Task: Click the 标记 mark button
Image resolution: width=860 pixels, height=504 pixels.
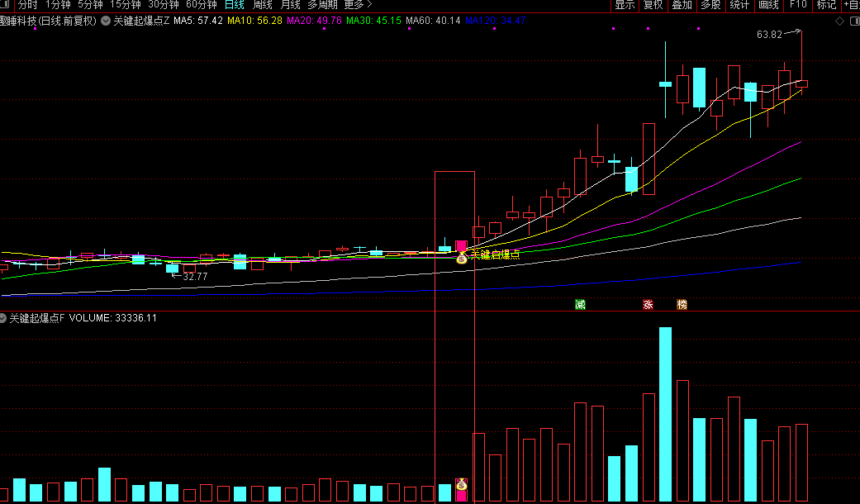Action: click(826, 5)
